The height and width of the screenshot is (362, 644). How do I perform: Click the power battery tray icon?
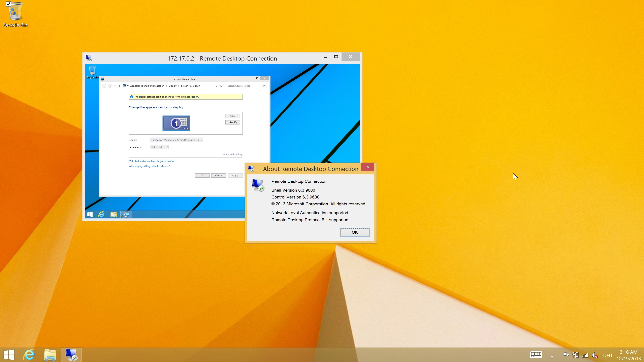(576, 355)
